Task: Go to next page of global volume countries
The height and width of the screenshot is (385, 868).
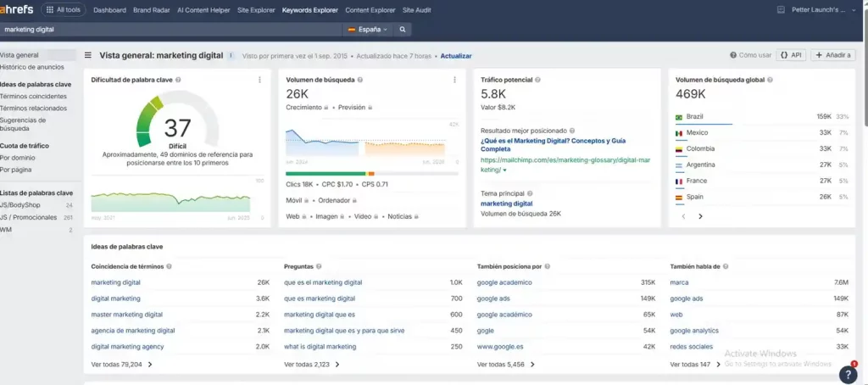Action: [700, 216]
